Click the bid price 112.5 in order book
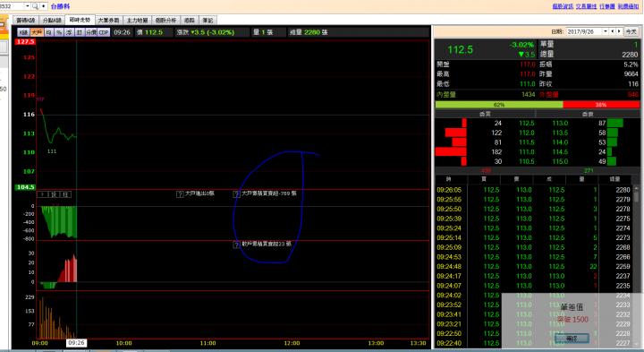 [x=527, y=124]
